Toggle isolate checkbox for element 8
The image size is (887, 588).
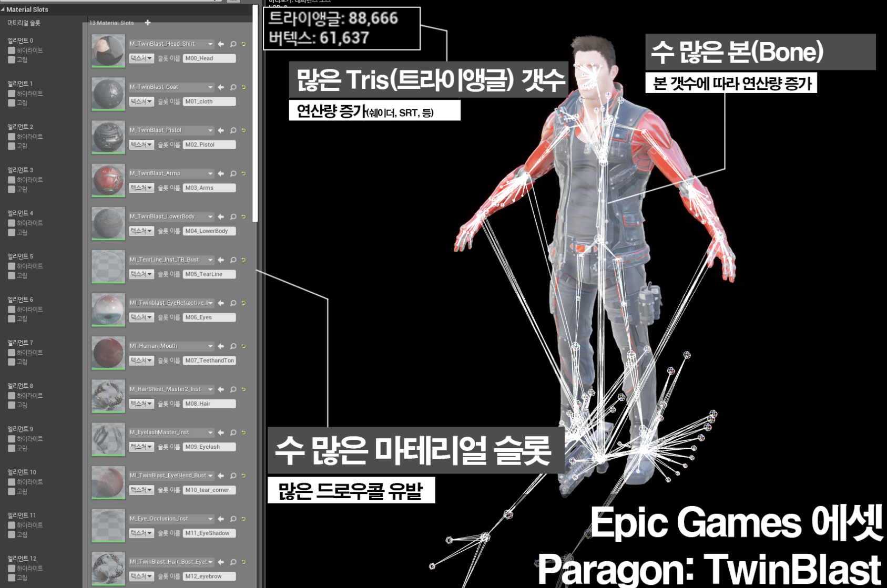[12, 405]
